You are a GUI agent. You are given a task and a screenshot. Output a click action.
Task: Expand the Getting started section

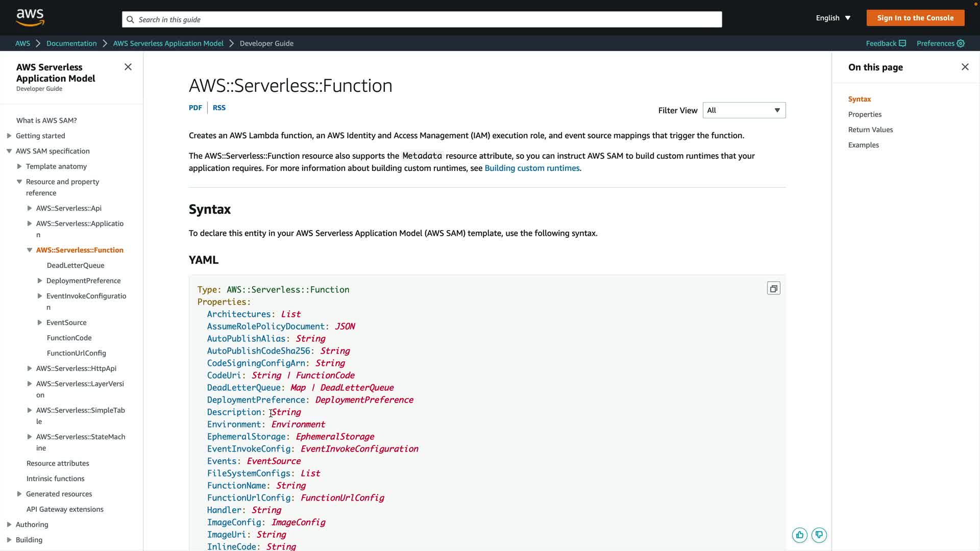(x=9, y=136)
